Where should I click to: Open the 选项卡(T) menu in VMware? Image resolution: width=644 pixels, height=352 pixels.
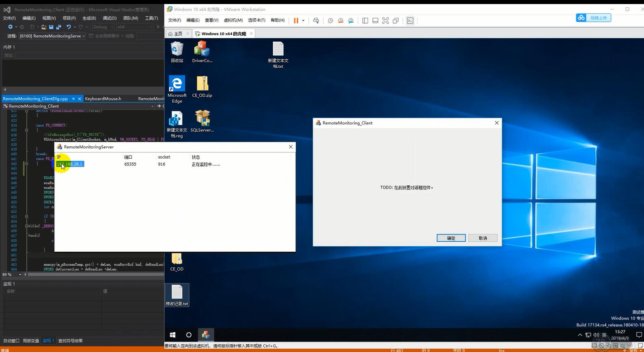pos(256,20)
